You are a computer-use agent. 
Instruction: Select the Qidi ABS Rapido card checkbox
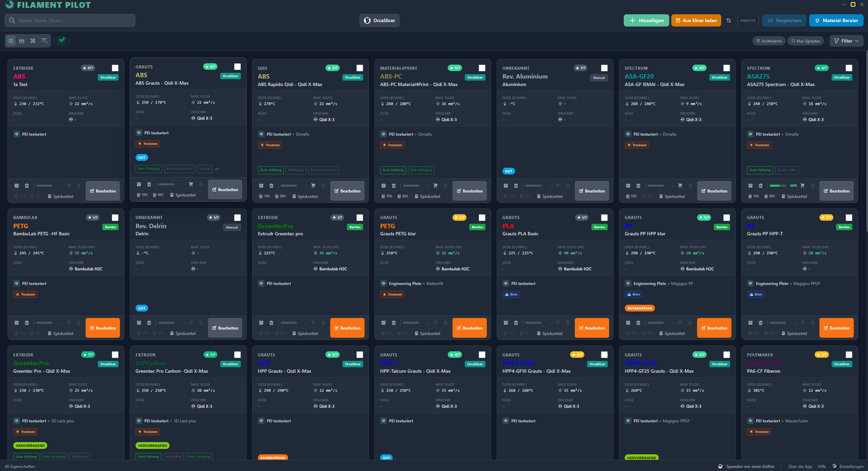[x=360, y=68]
